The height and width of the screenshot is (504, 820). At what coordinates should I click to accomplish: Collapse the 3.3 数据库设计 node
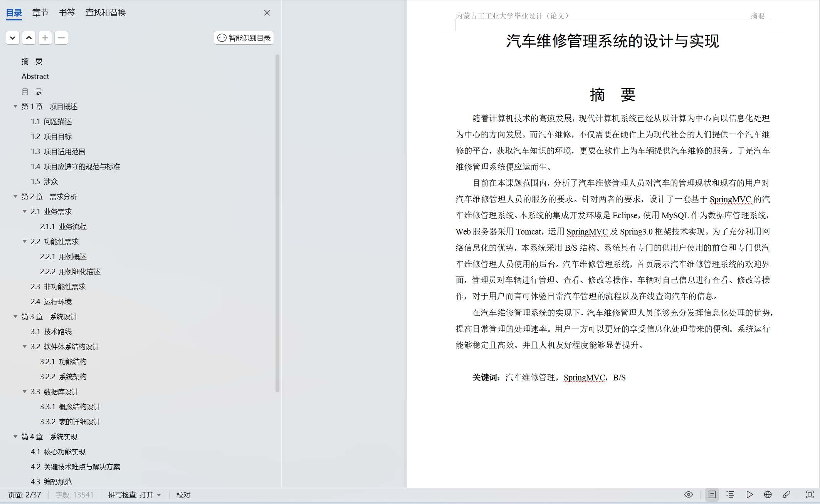25,392
